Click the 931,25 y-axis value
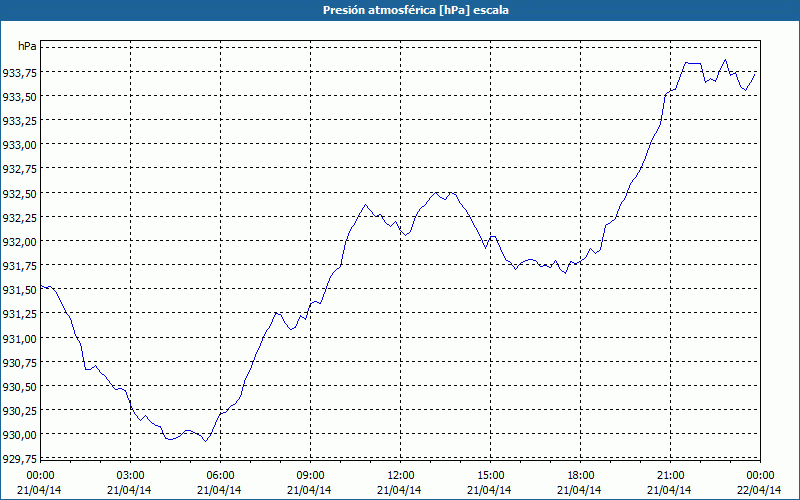 pos(19,314)
